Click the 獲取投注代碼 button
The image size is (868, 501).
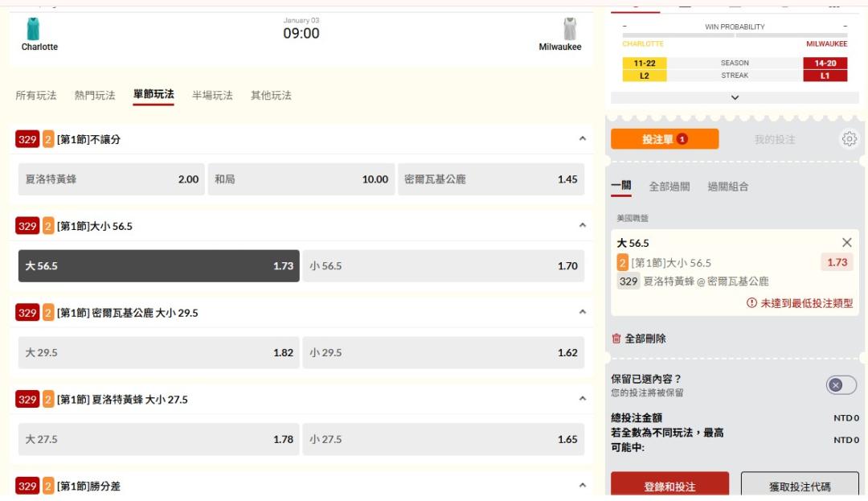point(799,487)
